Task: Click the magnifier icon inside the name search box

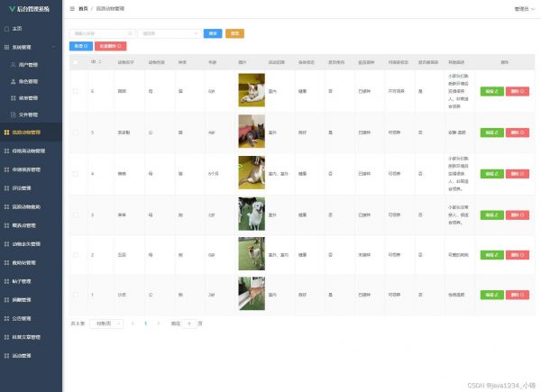Action: (x=130, y=33)
